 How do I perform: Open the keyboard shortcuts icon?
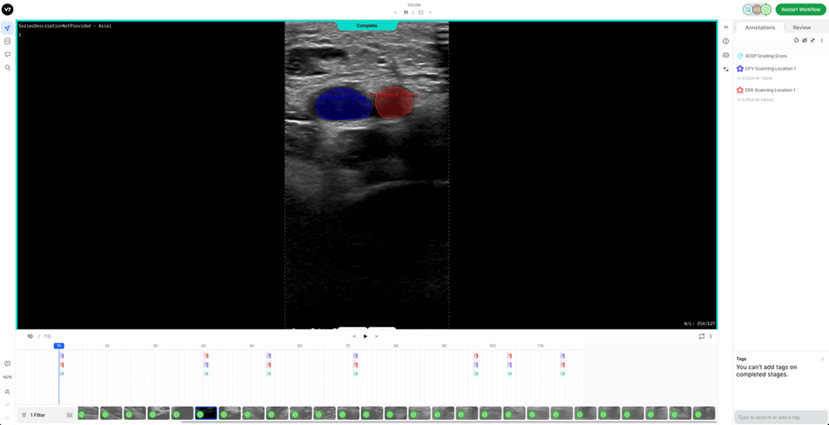pos(726,55)
